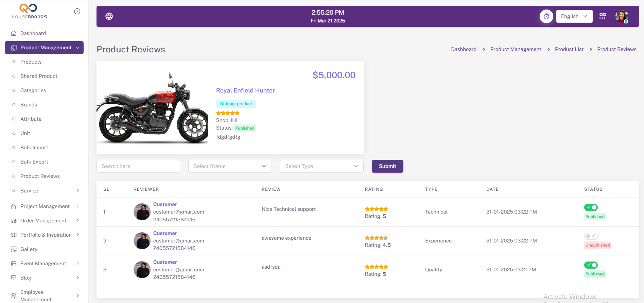The height and width of the screenshot is (303, 644).
Task: Open the quick apps grid icon
Action: [x=603, y=16]
